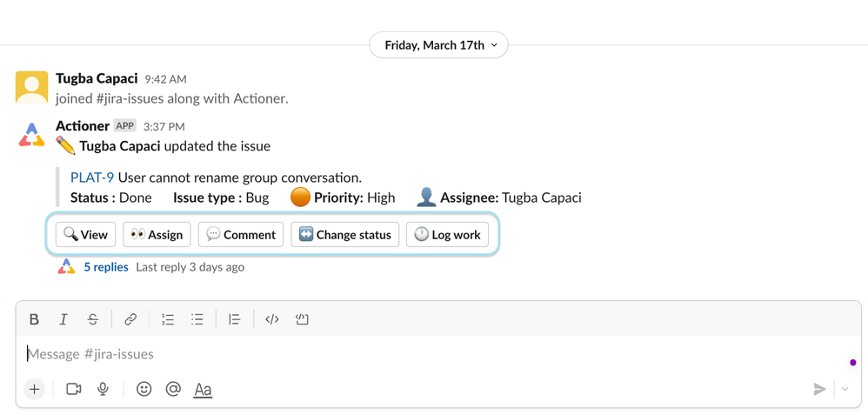Insert a code block
The width and height of the screenshot is (868, 415).
(301, 319)
